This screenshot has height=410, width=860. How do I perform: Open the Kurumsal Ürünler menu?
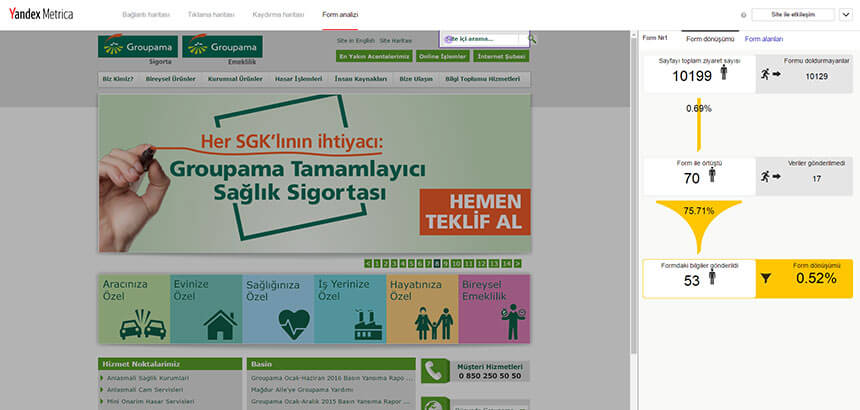point(235,79)
